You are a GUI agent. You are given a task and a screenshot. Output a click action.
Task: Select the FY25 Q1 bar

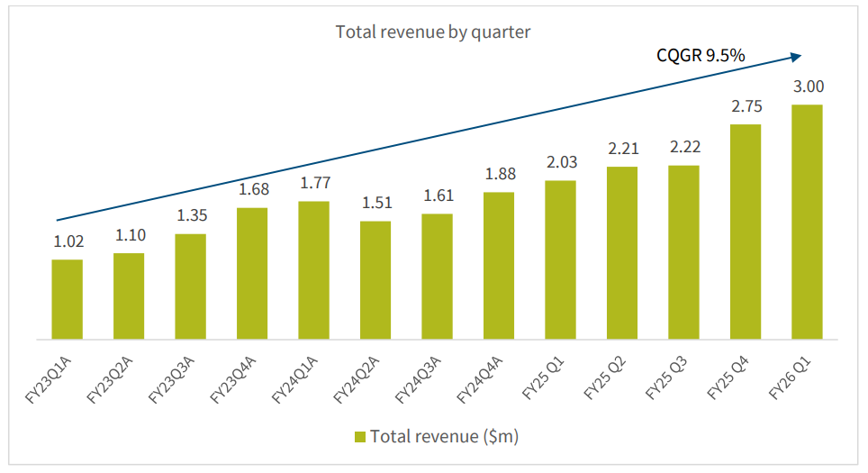tap(560, 260)
